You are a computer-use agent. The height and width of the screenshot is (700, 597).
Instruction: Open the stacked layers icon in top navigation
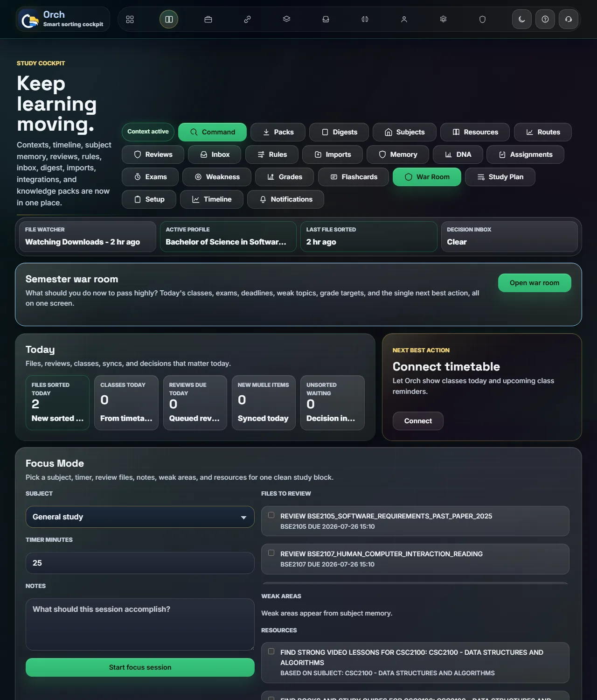(286, 19)
